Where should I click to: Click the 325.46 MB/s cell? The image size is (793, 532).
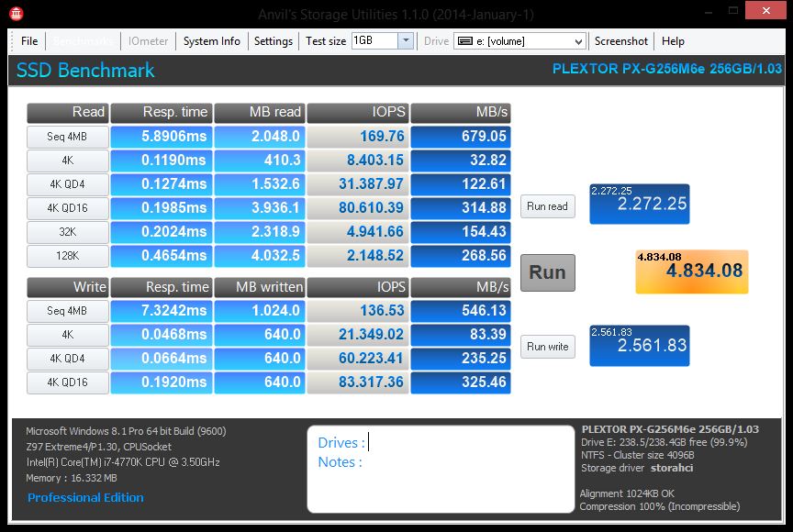[461, 382]
